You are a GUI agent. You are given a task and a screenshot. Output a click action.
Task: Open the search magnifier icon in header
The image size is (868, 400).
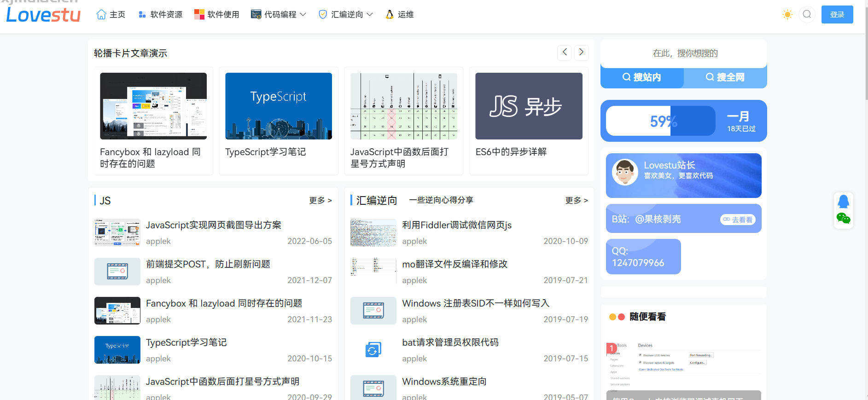click(x=807, y=15)
